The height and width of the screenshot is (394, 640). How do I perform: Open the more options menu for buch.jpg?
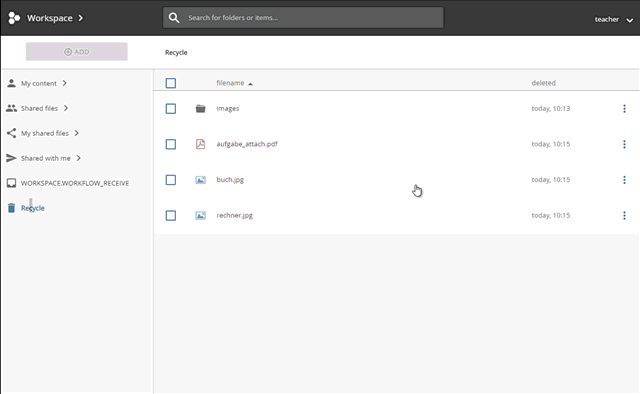point(624,180)
